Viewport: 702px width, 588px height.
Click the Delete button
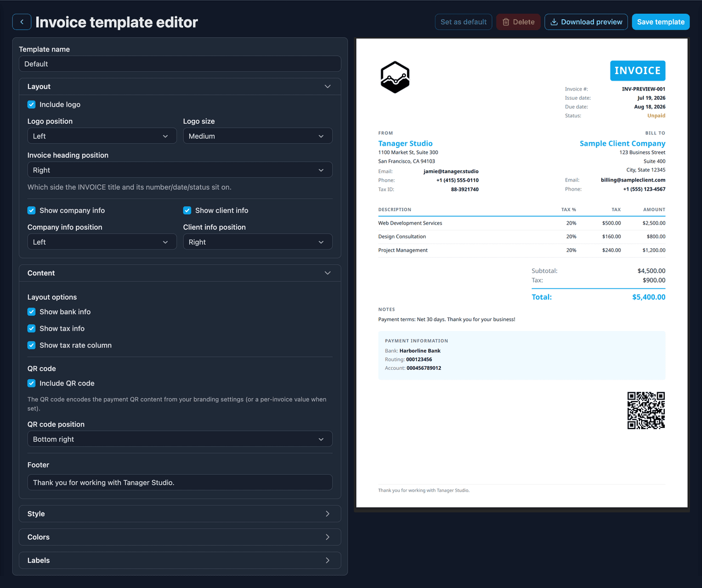[518, 22]
